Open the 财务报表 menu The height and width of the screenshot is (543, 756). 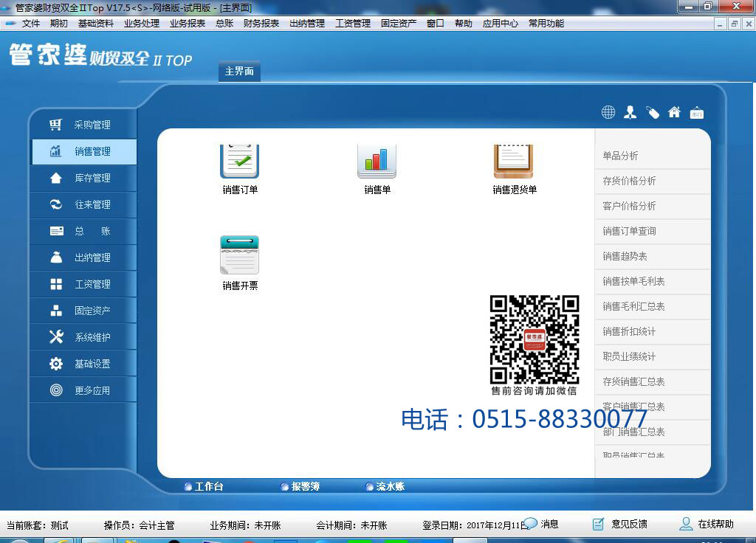point(261,23)
